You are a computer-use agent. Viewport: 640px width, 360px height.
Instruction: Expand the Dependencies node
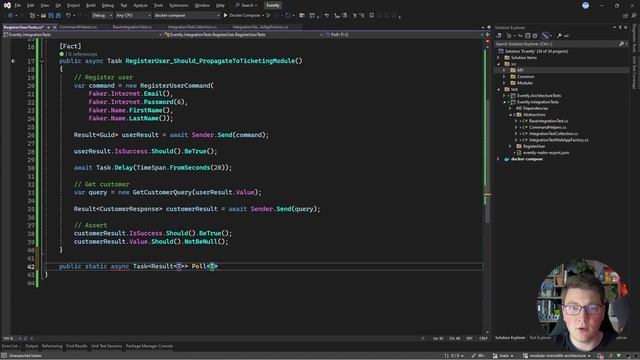510,108
